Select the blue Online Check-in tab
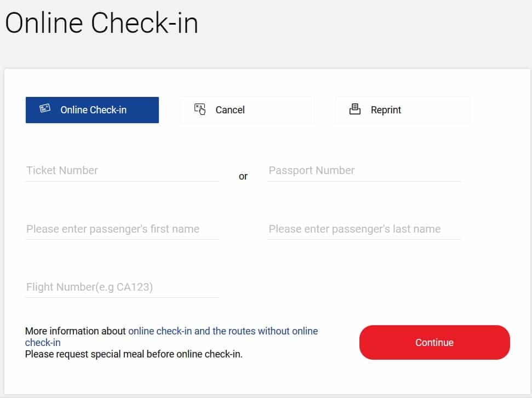 (x=92, y=110)
